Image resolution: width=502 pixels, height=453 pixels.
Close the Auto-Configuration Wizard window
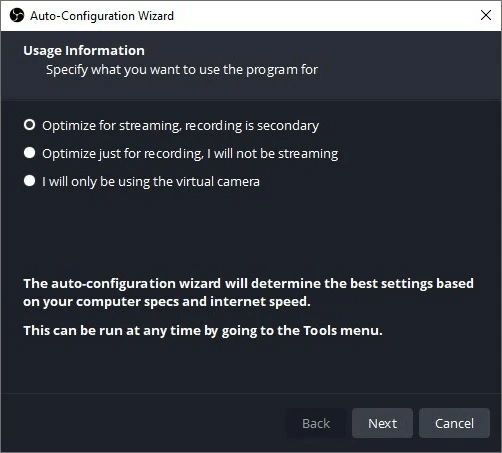486,15
